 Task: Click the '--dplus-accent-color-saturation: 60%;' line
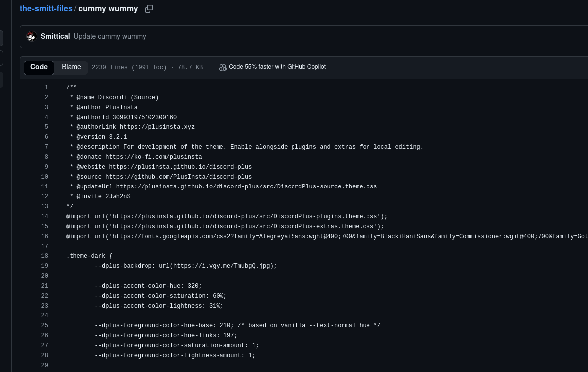[x=160, y=296]
